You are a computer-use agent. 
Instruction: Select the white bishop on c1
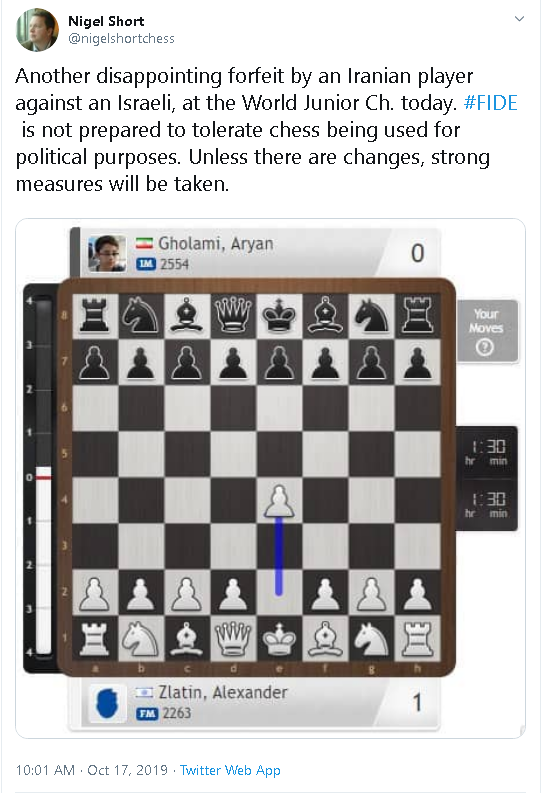coord(187,639)
